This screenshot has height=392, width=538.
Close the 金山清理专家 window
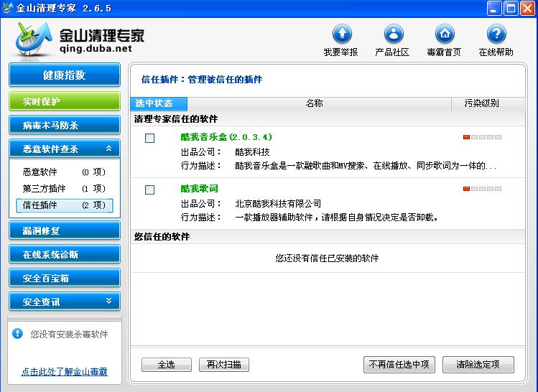527,8
